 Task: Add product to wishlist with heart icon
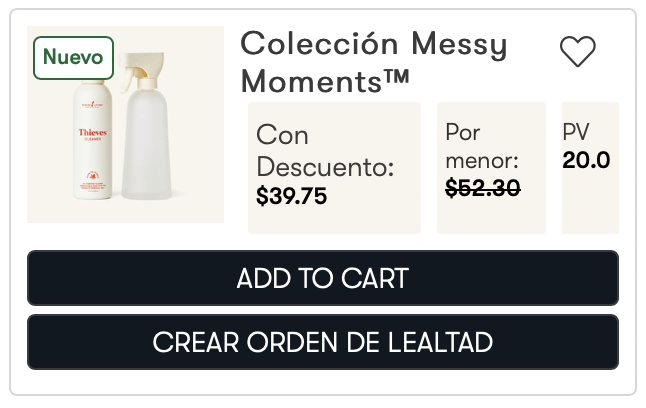pyautogui.click(x=577, y=52)
